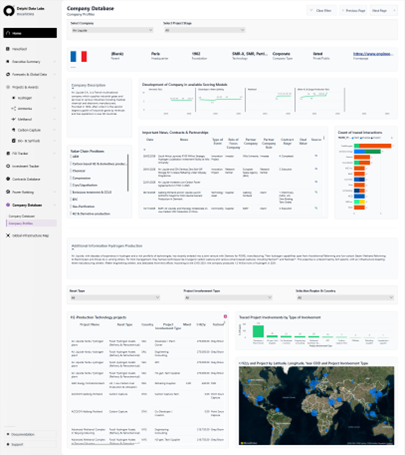
Task: Open the company homepage link
Action: click(x=373, y=54)
